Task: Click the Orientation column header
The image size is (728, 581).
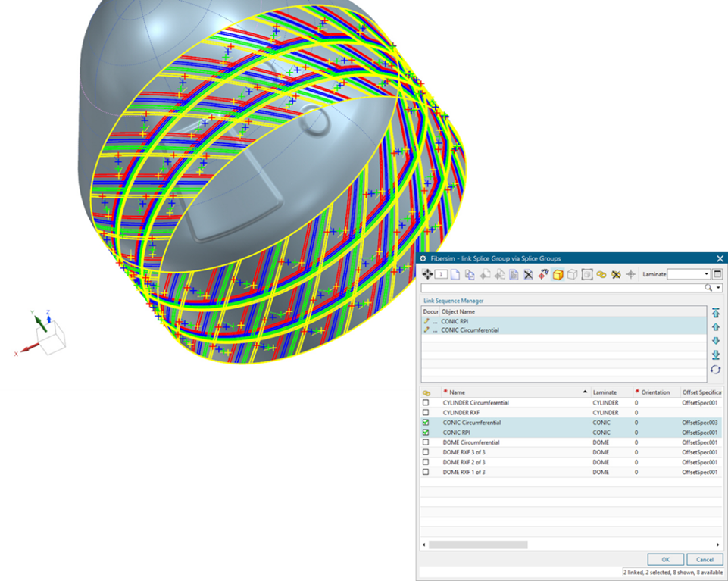Action: click(x=656, y=392)
